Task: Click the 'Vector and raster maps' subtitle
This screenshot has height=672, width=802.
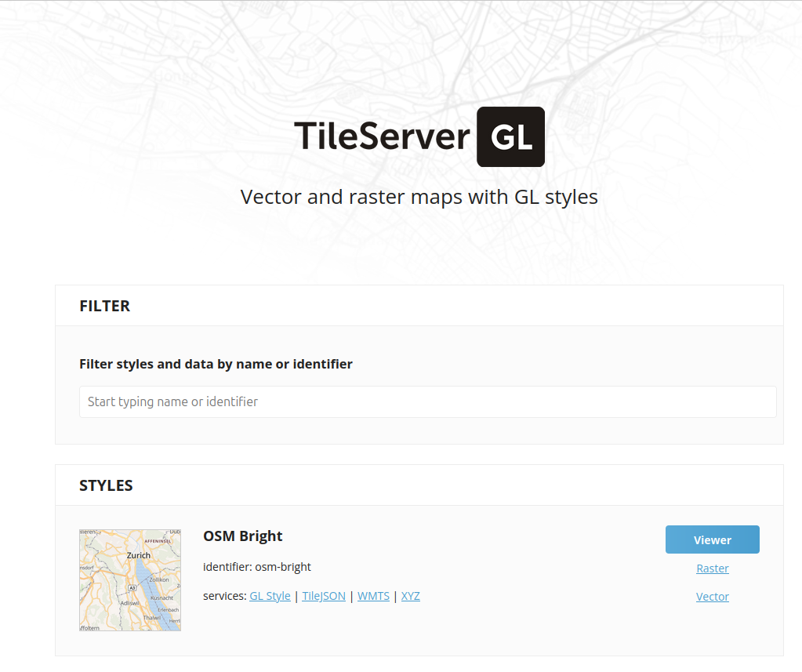Action: 419,196
